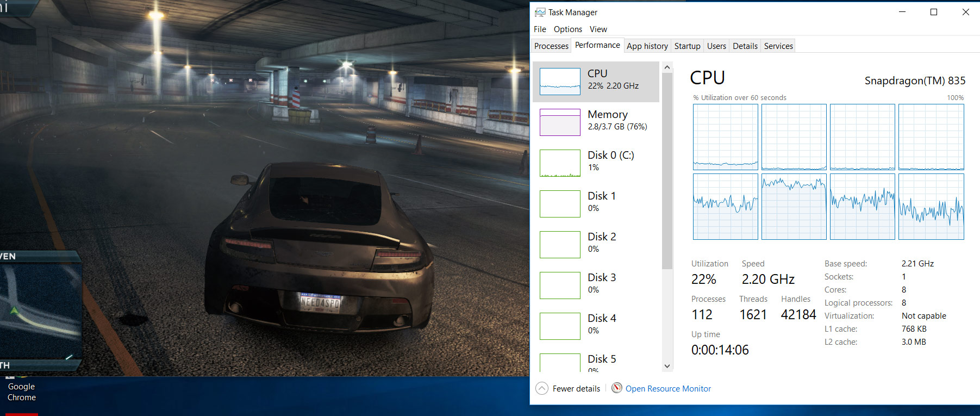Click the Google Chrome desktop shortcut label
Image resolution: width=980 pixels, height=416 pixels.
tap(22, 392)
